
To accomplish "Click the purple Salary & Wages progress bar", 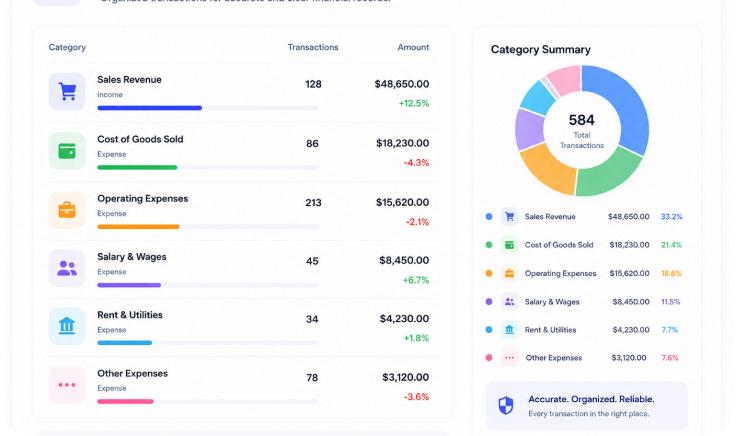I will coord(129,285).
